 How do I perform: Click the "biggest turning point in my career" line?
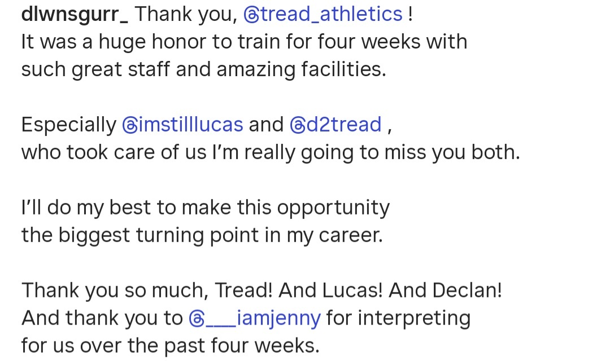[x=202, y=235]
